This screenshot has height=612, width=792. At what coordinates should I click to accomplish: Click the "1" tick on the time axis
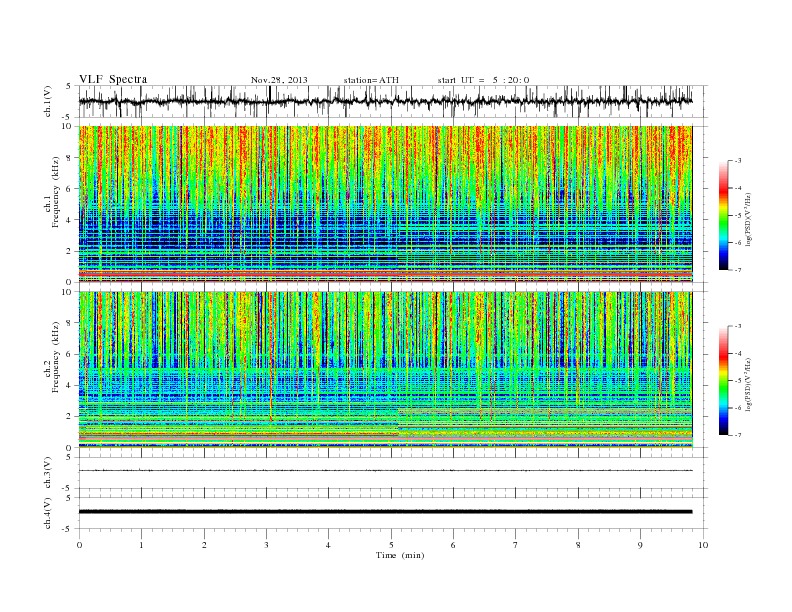141,545
